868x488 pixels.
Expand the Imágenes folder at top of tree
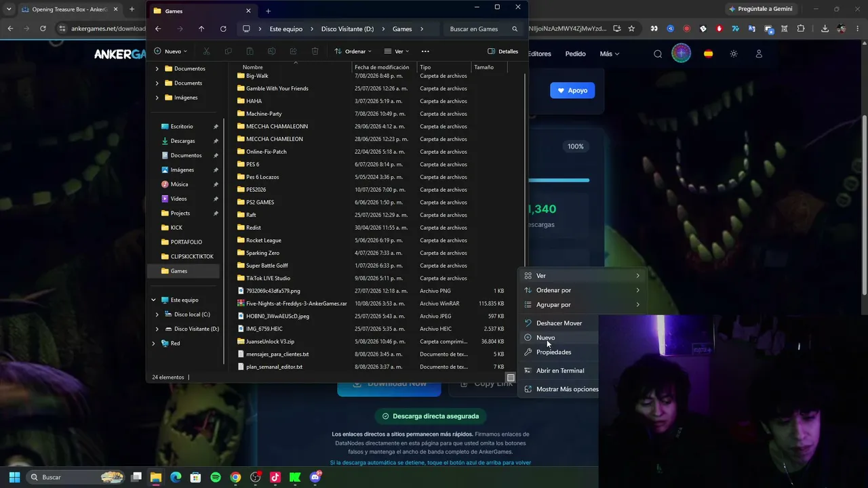click(157, 98)
